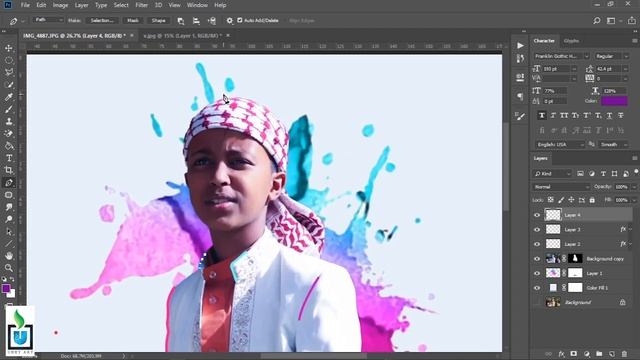Click the Mask button in options bar

pyautogui.click(x=133, y=20)
